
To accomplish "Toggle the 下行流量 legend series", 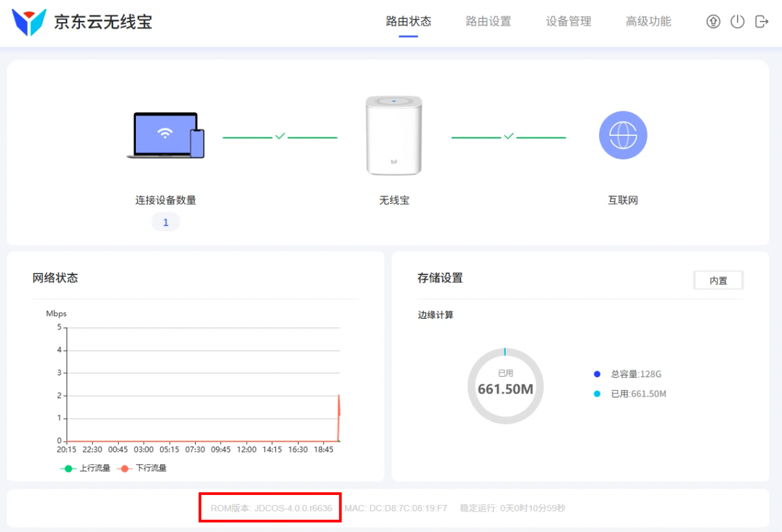I will tap(142, 468).
